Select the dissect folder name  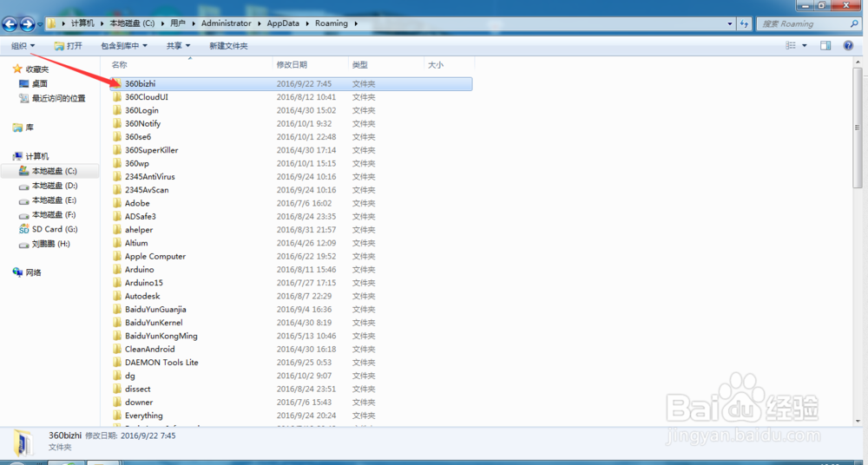137,390
